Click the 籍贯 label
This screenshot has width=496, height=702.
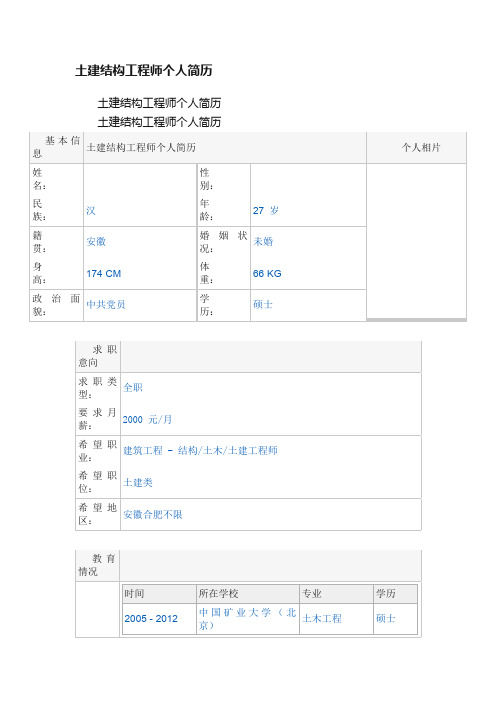click(39, 242)
